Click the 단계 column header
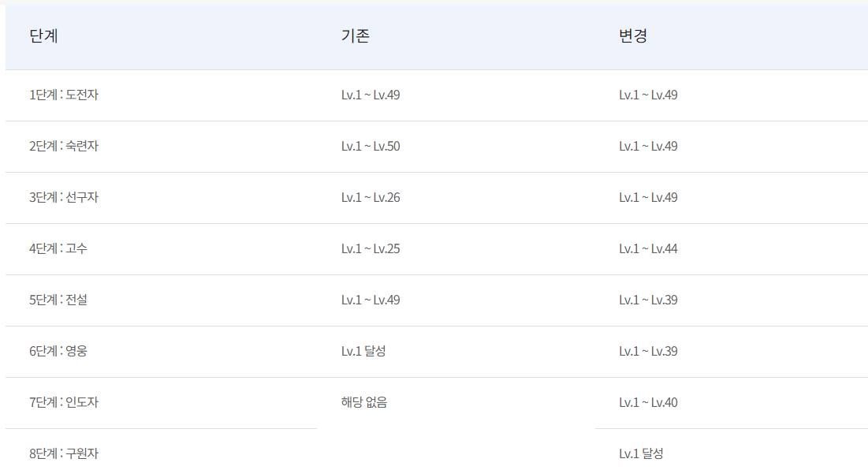The width and height of the screenshot is (868, 470). 43,36
